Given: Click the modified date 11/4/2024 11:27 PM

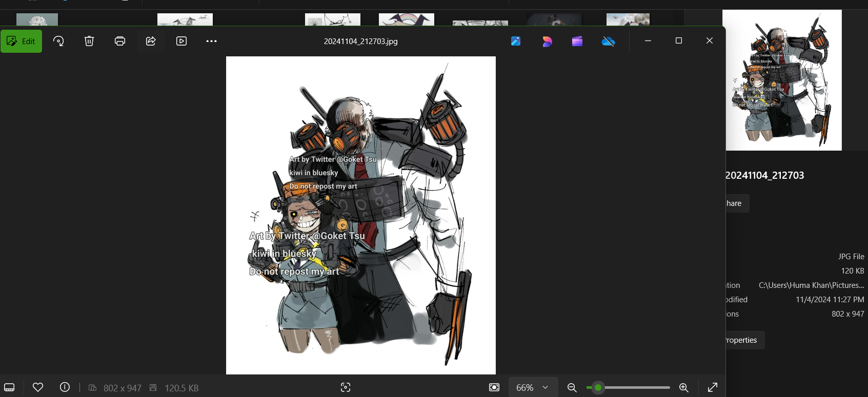Looking at the screenshot, I should tap(830, 300).
